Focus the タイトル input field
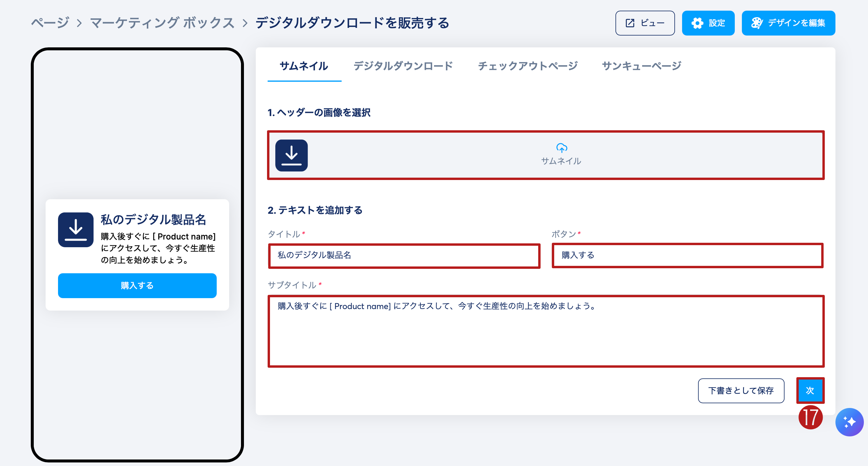The width and height of the screenshot is (868, 466). [404, 256]
